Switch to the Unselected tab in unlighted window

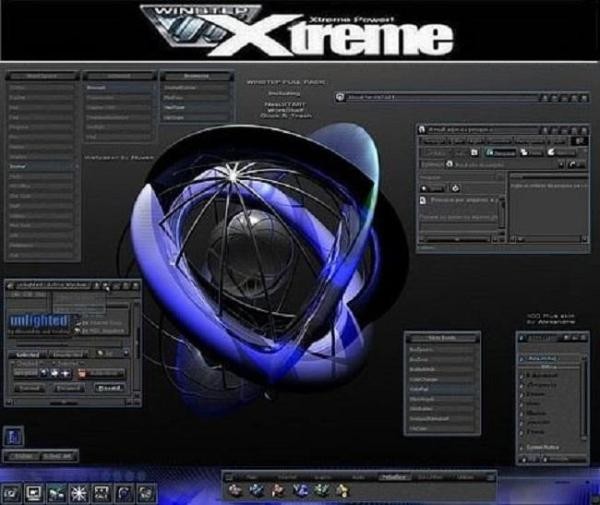click(x=68, y=354)
